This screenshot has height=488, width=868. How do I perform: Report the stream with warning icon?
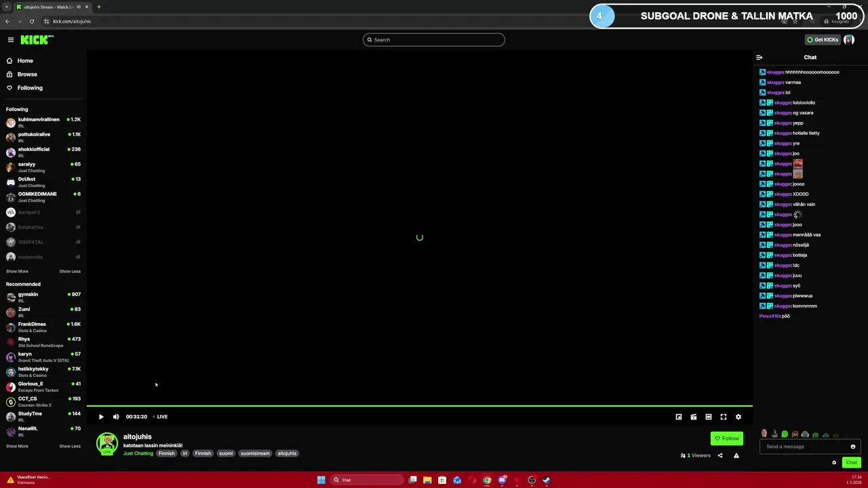click(x=736, y=455)
